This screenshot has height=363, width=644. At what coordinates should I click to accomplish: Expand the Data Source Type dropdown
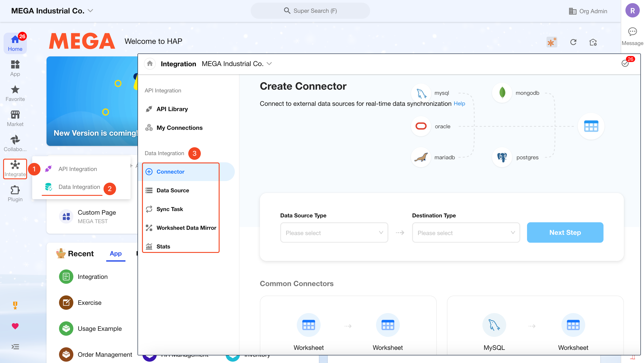[334, 232]
